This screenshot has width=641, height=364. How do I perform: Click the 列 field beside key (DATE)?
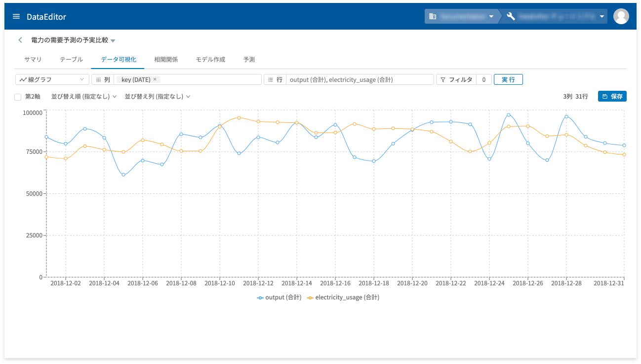click(x=188, y=79)
